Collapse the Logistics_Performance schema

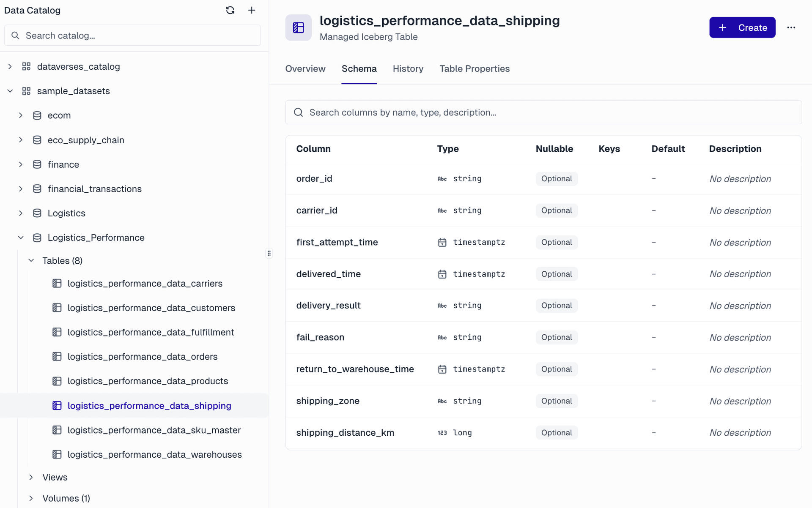tap(21, 238)
